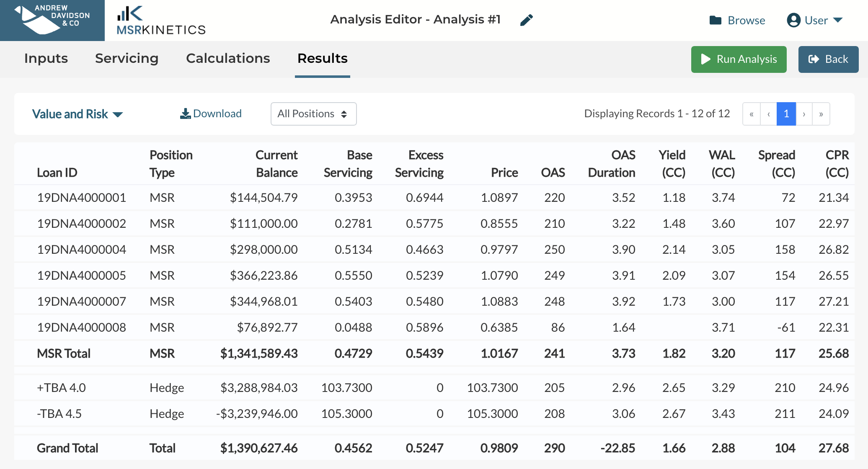868x469 pixels.
Task: Select loan 19DNA4000005
Action: click(82, 276)
